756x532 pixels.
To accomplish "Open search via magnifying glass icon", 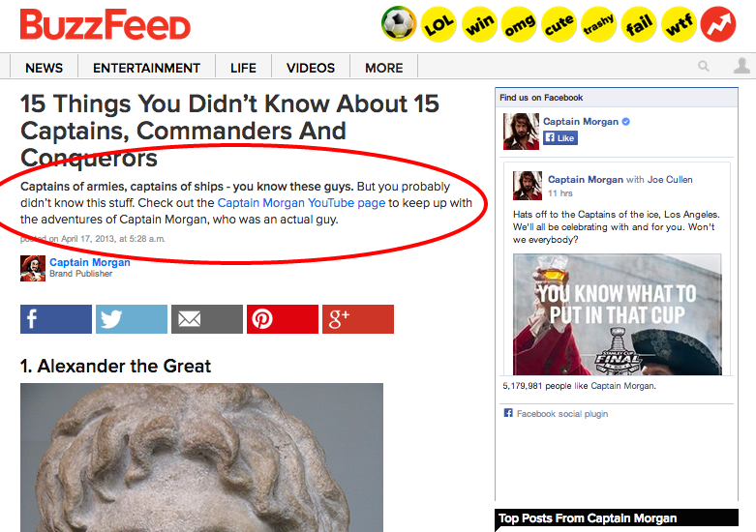I will click(704, 66).
